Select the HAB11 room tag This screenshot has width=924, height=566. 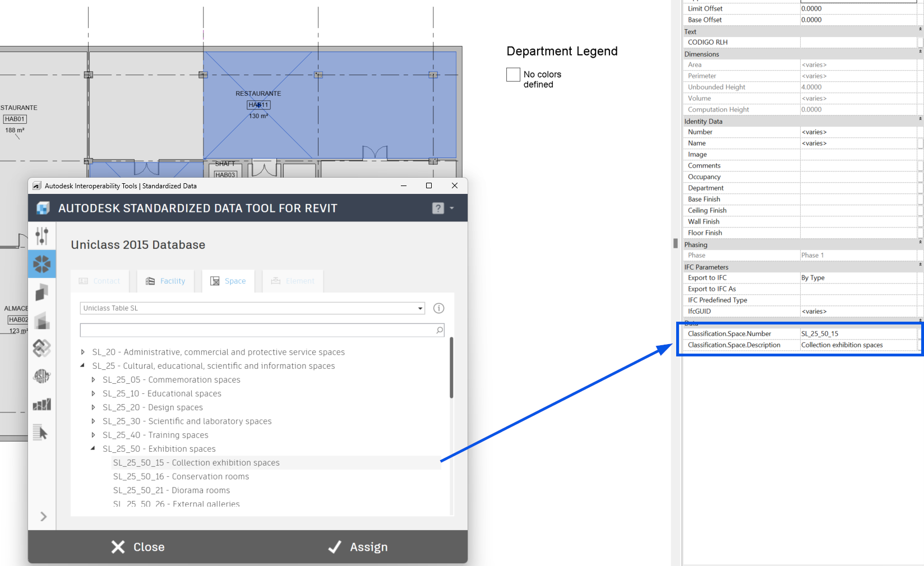pyautogui.click(x=259, y=105)
